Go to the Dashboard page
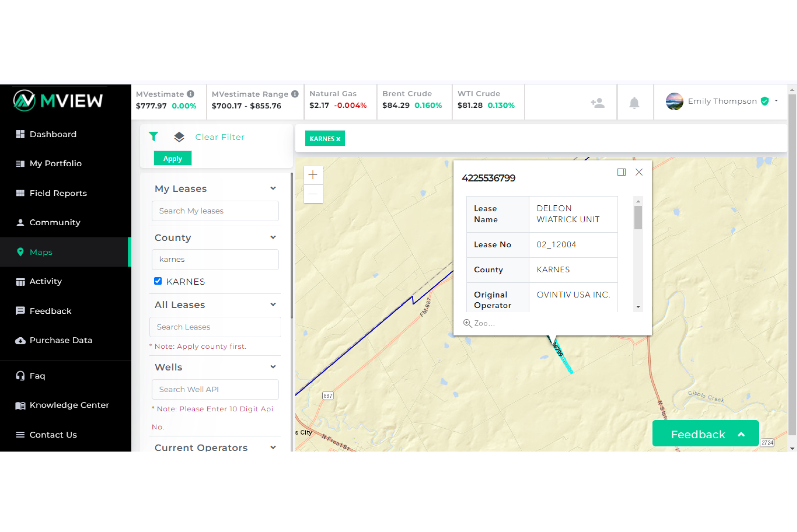797x532 pixels. [53, 134]
